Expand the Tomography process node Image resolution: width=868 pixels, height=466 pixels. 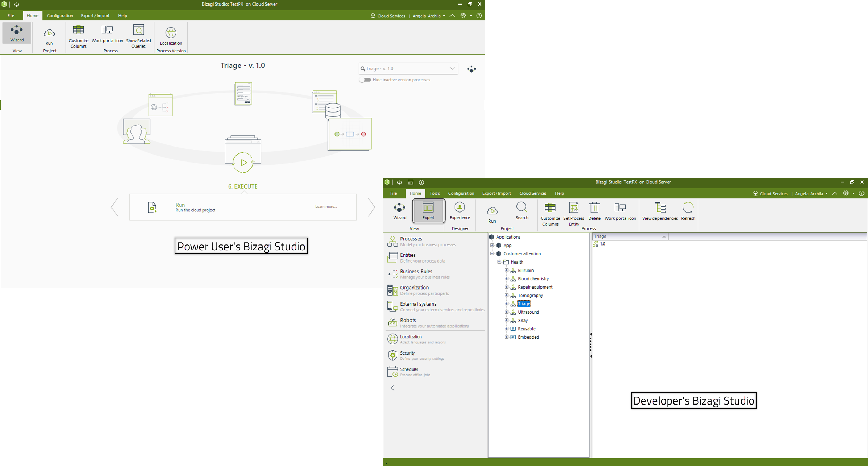[506, 295]
